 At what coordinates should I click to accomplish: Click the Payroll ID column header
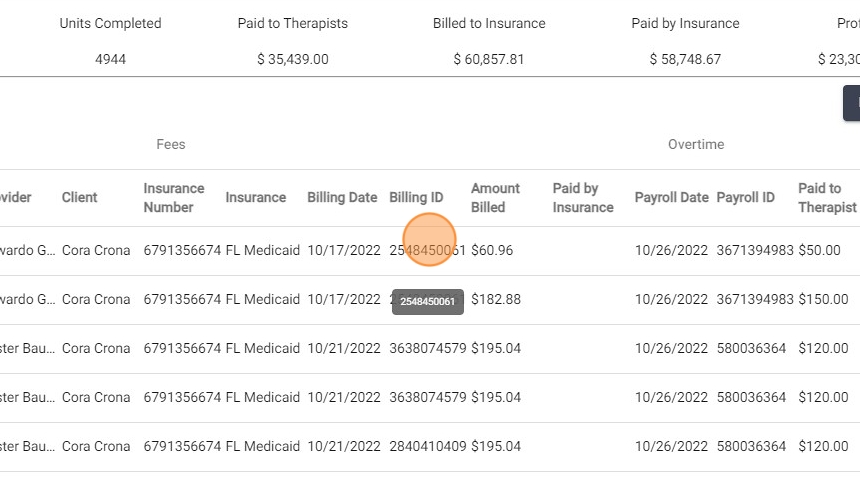click(745, 198)
